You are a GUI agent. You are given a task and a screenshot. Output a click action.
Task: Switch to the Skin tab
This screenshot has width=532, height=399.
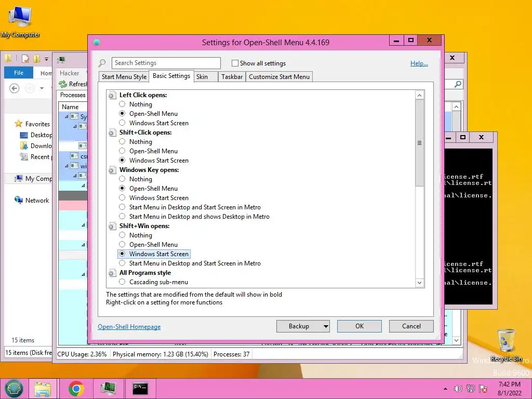(x=206, y=77)
